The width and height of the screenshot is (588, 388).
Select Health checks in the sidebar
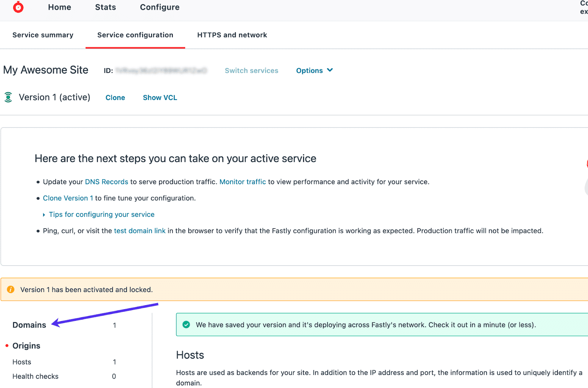(x=35, y=376)
